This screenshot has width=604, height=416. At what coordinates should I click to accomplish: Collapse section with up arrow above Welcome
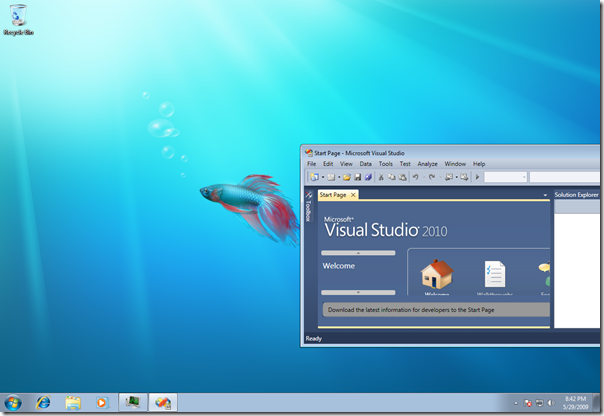point(358,253)
